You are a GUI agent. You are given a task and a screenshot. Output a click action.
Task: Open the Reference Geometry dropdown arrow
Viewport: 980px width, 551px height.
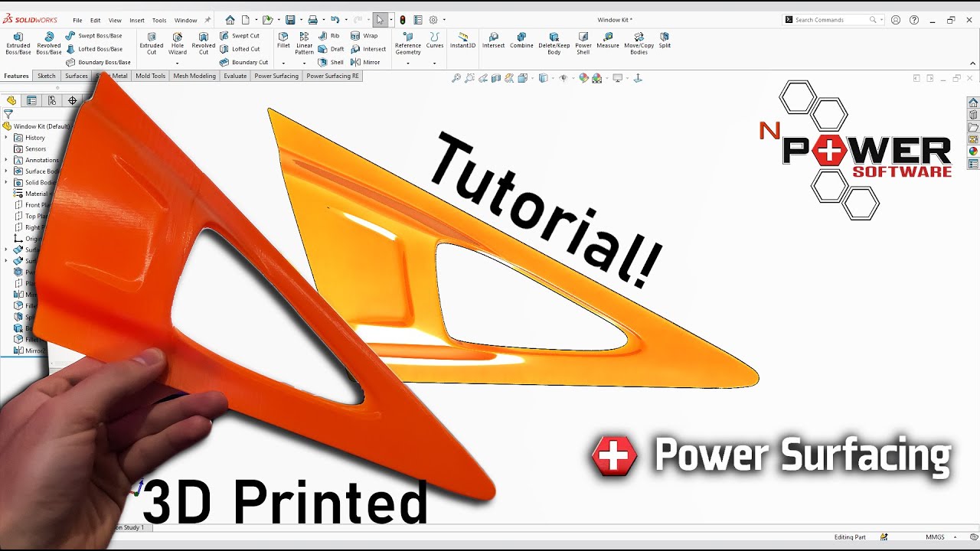pyautogui.click(x=408, y=63)
